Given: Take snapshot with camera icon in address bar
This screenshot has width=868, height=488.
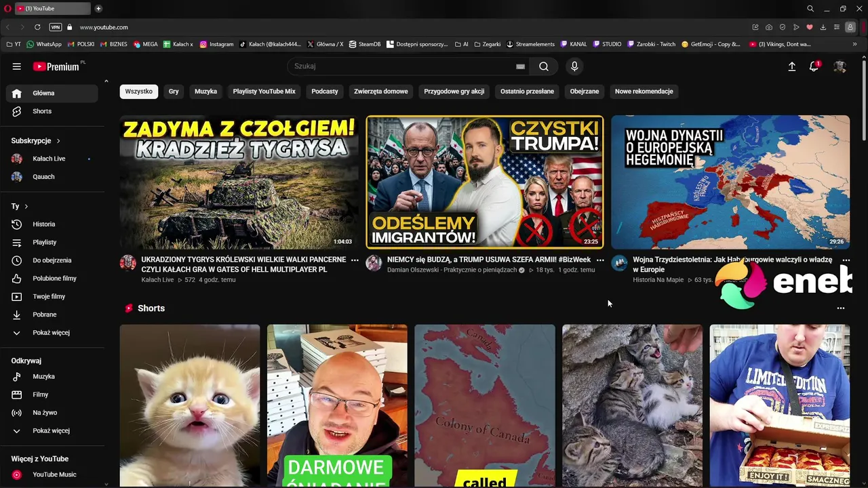Looking at the screenshot, I should click(769, 27).
